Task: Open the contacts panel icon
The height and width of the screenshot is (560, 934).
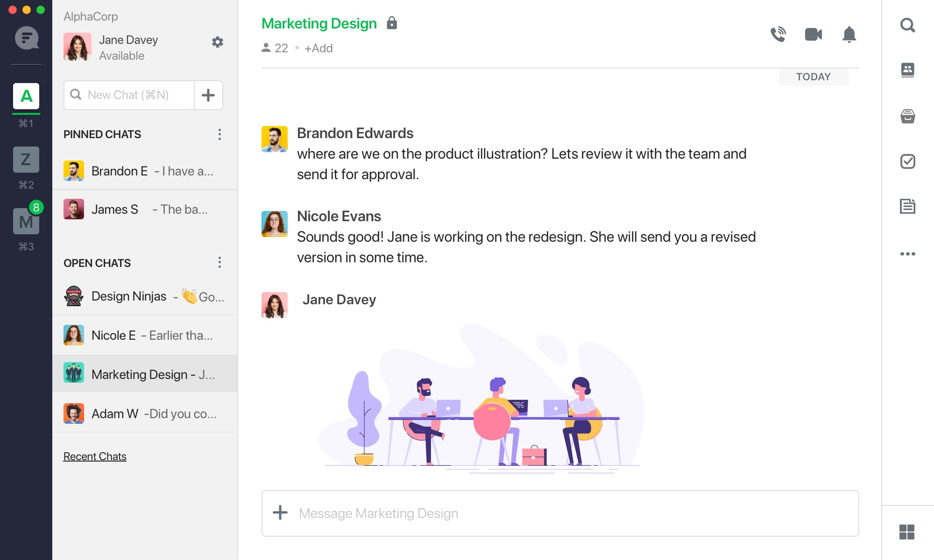Action: tap(907, 70)
